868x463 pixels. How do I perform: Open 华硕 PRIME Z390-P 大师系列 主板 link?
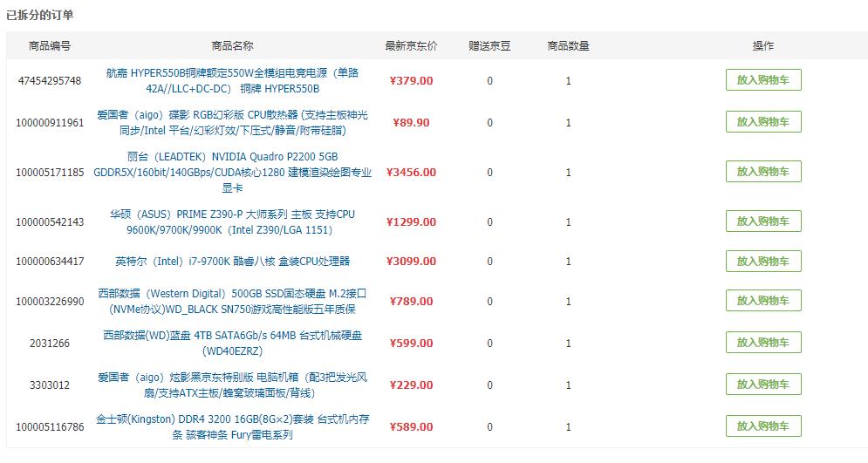tap(233, 221)
